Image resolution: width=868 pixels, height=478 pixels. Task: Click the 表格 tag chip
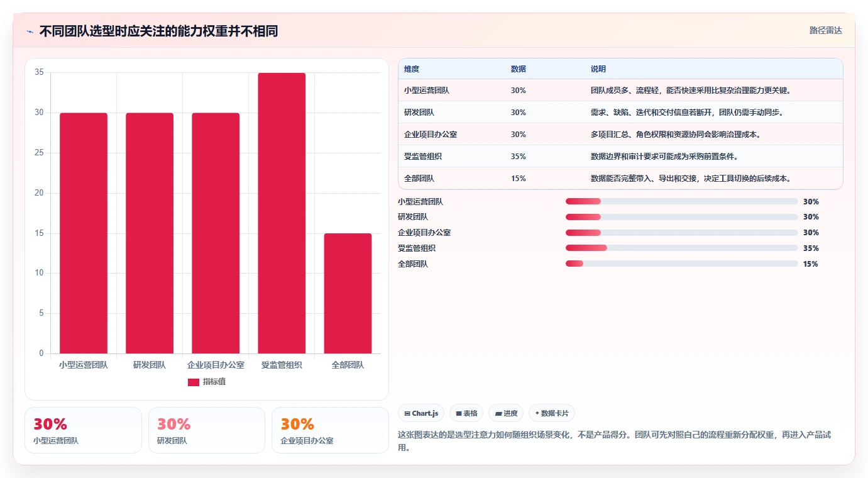coord(466,413)
